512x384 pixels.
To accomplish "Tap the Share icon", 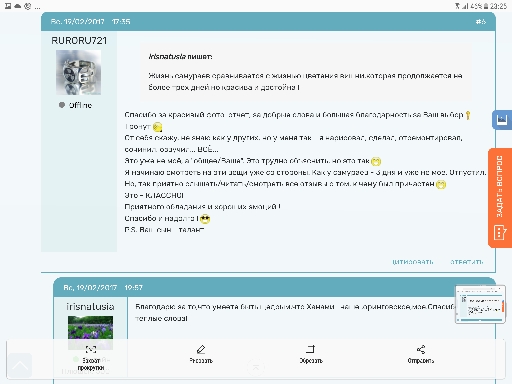I will [x=421, y=349].
